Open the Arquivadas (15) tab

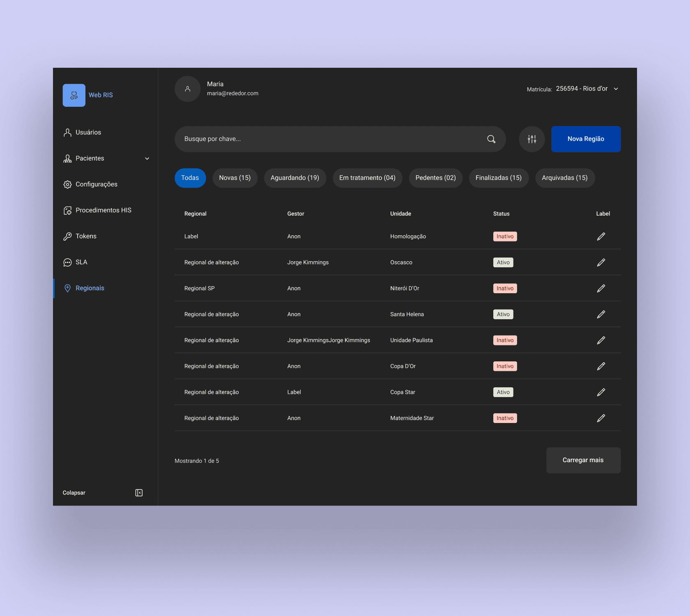click(565, 178)
